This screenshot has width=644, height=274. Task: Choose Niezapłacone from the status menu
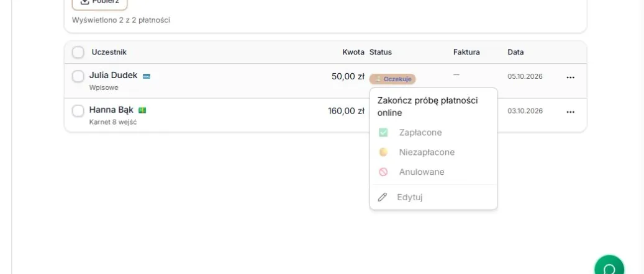coord(433,152)
